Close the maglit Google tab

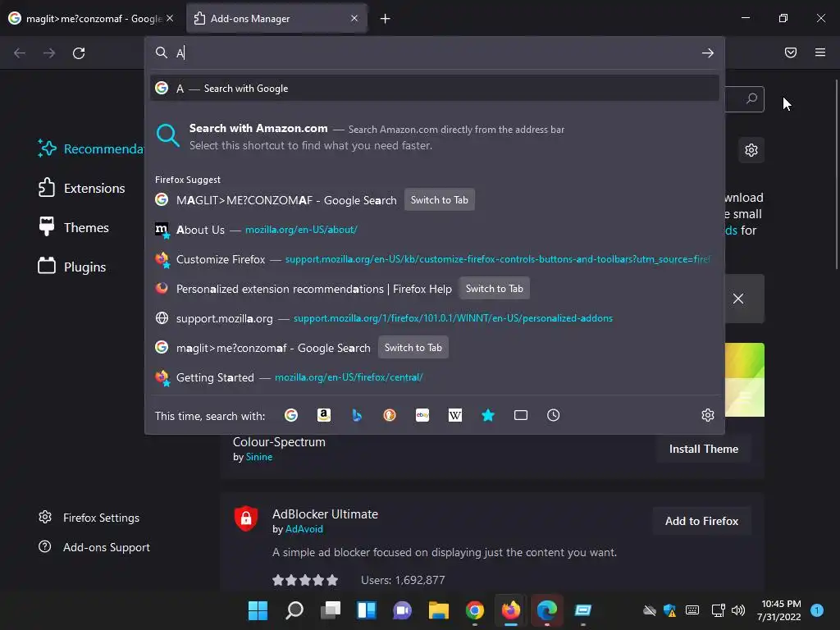pyautogui.click(x=170, y=18)
